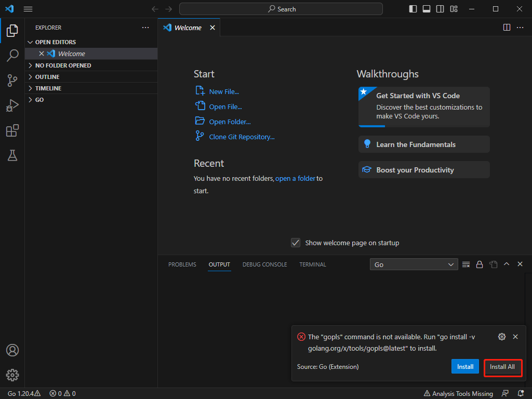Open the Testing flask view

coord(12,155)
